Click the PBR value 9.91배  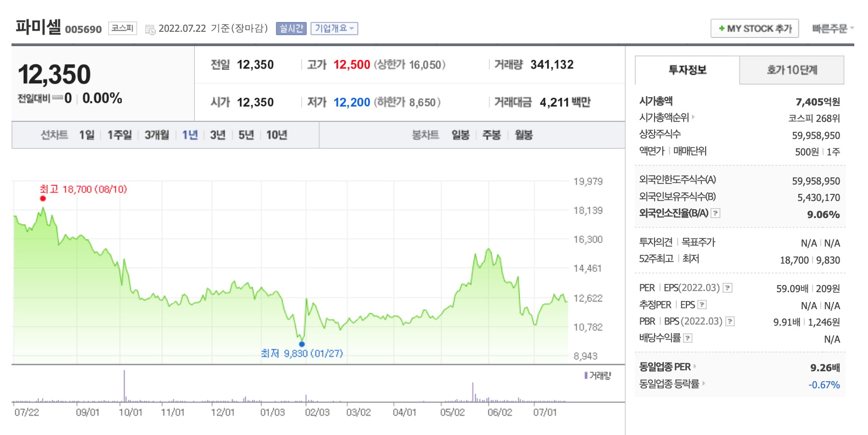point(787,322)
